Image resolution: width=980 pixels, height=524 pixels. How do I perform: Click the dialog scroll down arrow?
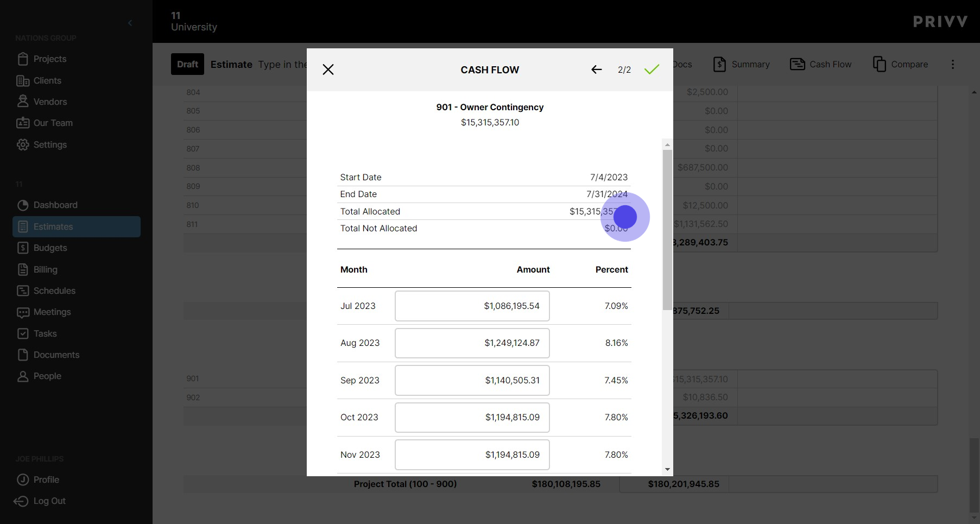point(667,470)
